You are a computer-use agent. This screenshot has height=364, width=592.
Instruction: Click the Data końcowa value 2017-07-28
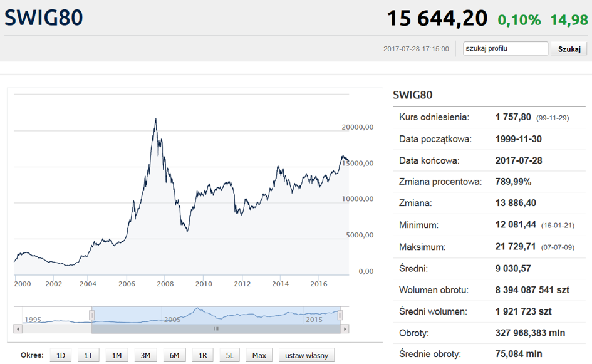519,160
